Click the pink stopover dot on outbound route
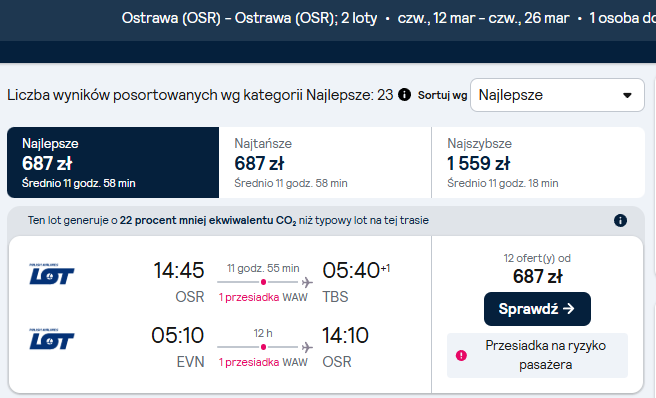This screenshot has width=656, height=398. pos(263,282)
